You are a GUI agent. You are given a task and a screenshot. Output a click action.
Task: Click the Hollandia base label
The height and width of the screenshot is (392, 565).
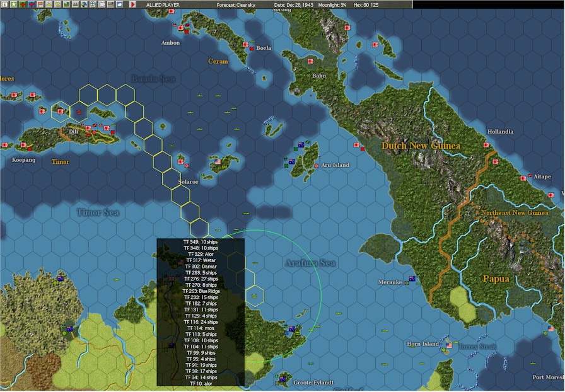pos(501,132)
